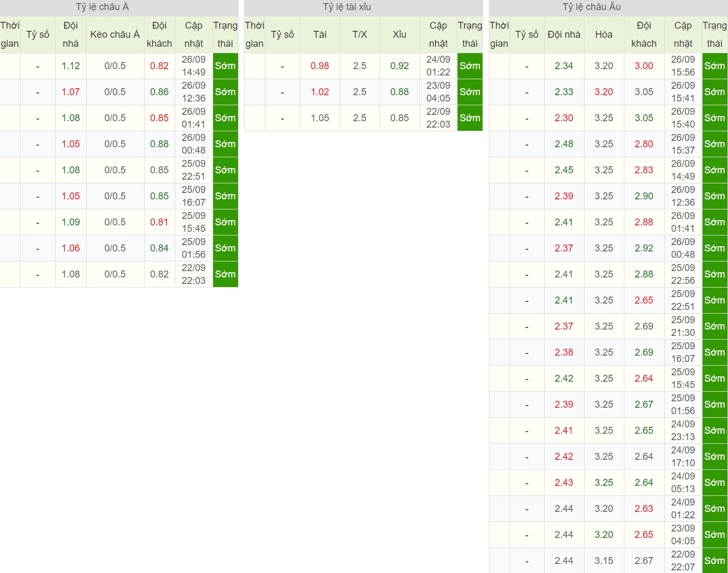Click "Đội khách" header in châu Á table
This screenshot has height=573, width=728.
coord(159,35)
